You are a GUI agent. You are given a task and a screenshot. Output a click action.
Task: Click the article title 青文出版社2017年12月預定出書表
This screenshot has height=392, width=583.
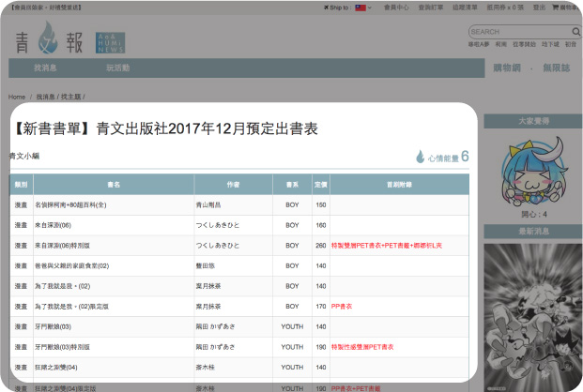click(207, 128)
